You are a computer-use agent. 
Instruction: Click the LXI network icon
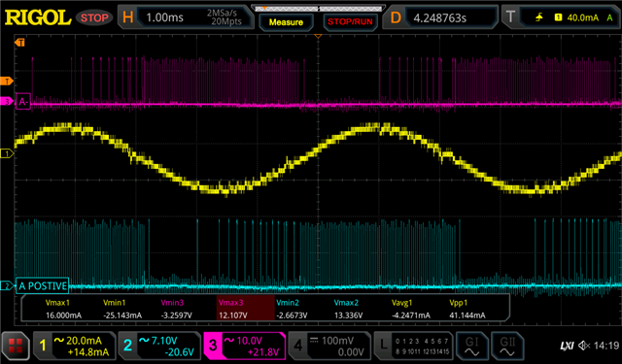coord(567,347)
